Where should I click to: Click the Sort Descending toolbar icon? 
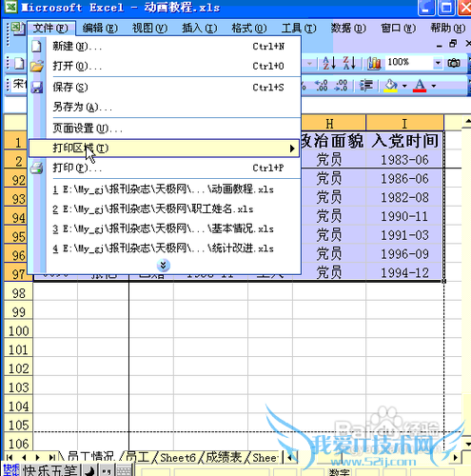point(349,63)
